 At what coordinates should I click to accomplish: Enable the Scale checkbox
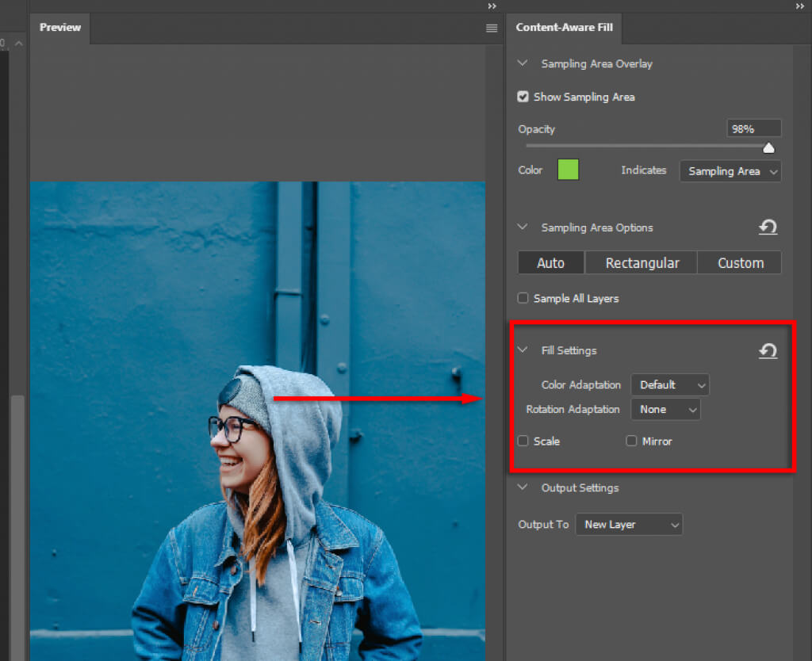523,441
